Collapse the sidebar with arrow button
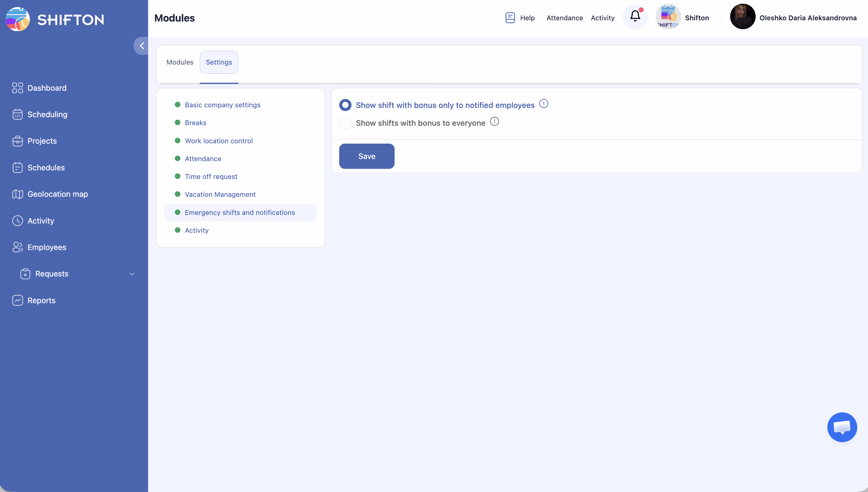The width and height of the screenshot is (868, 492). coord(142,46)
